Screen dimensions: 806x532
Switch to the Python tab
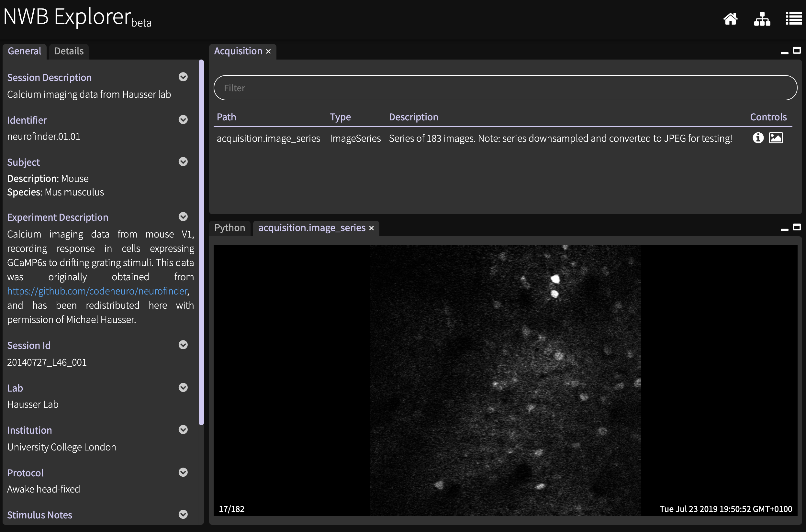click(230, 228)
